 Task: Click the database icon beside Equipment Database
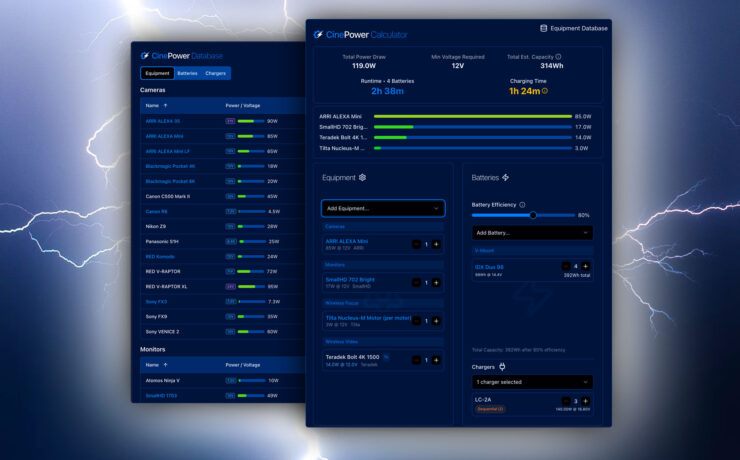(543, 28)
